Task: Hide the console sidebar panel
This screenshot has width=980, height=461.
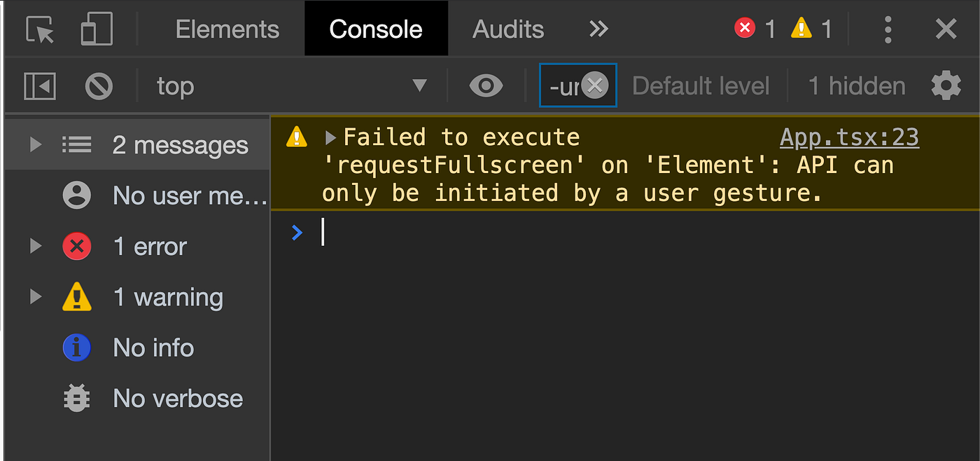Action: [x=40, y=86]
